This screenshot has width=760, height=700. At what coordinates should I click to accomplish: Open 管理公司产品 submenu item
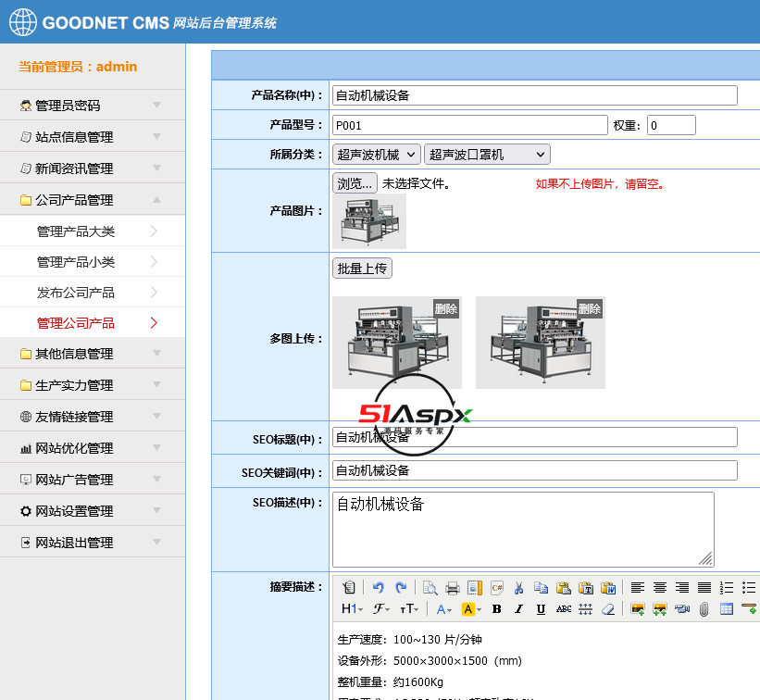[x=93, y=323]
